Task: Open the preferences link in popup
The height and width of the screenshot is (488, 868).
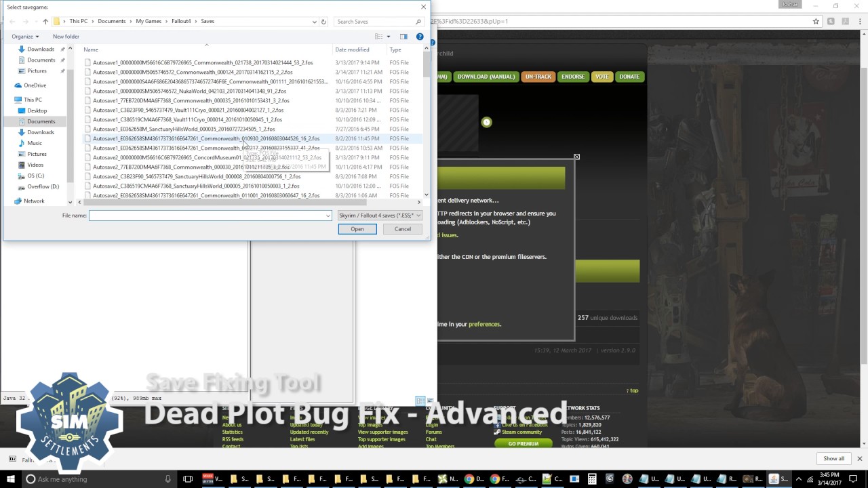Action: 484,325
